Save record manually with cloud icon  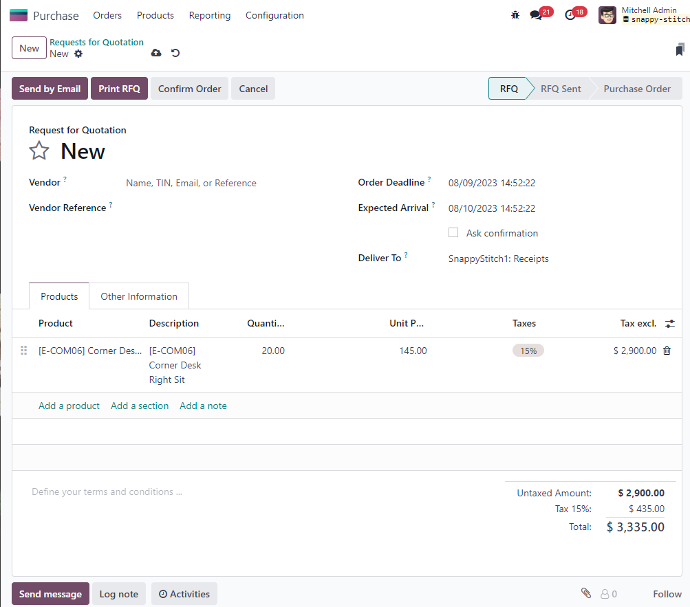point(156,53)
